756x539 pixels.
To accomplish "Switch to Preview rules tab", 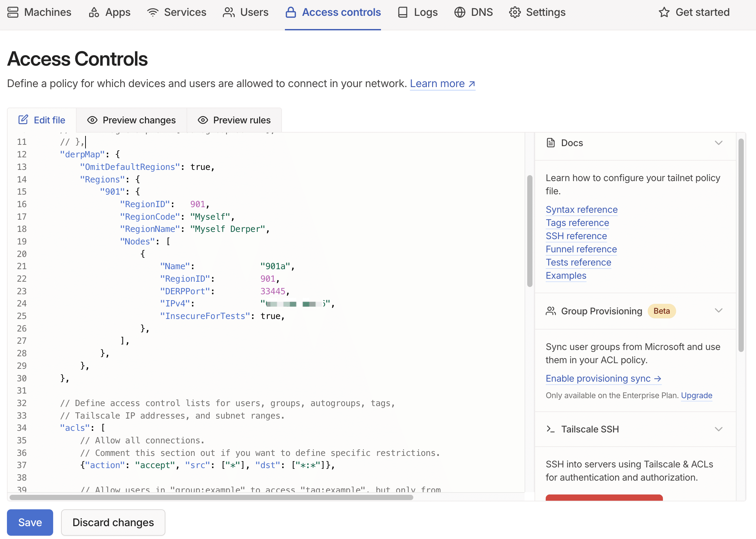I will tap(234, 120).
